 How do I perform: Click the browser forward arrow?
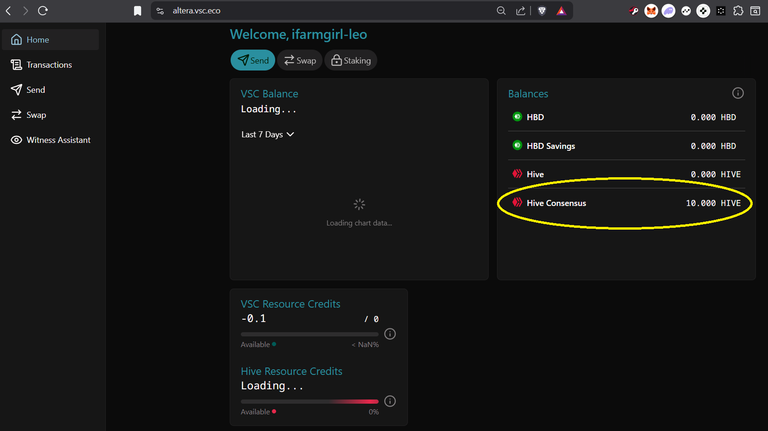point(25,11)
